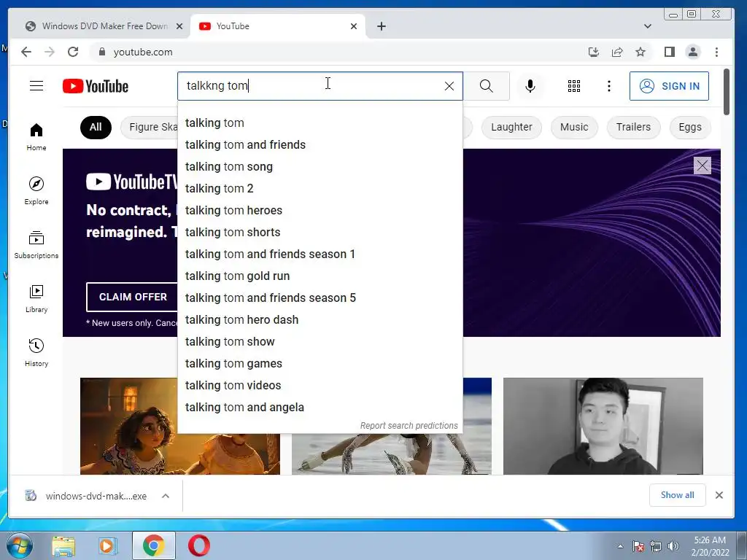Open History in the sidebar
The height and width of the screenshot is (560, 747).
point(36,352)
